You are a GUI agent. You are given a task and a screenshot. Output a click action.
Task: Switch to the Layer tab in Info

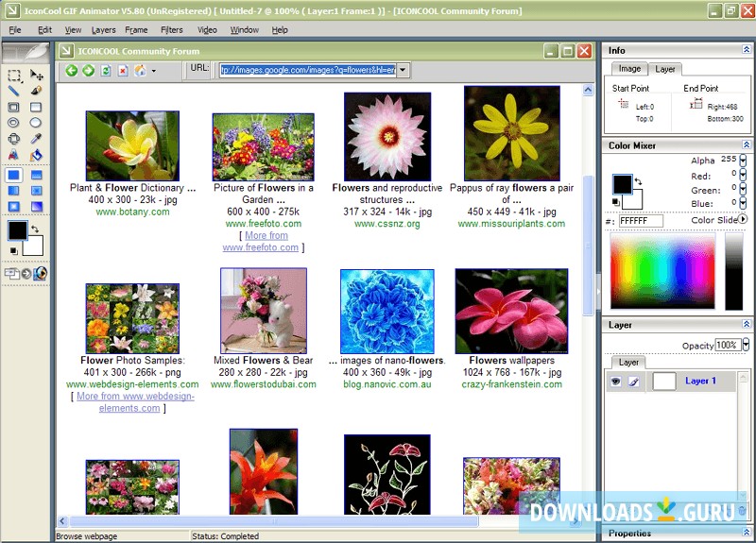tap(665, 69)
